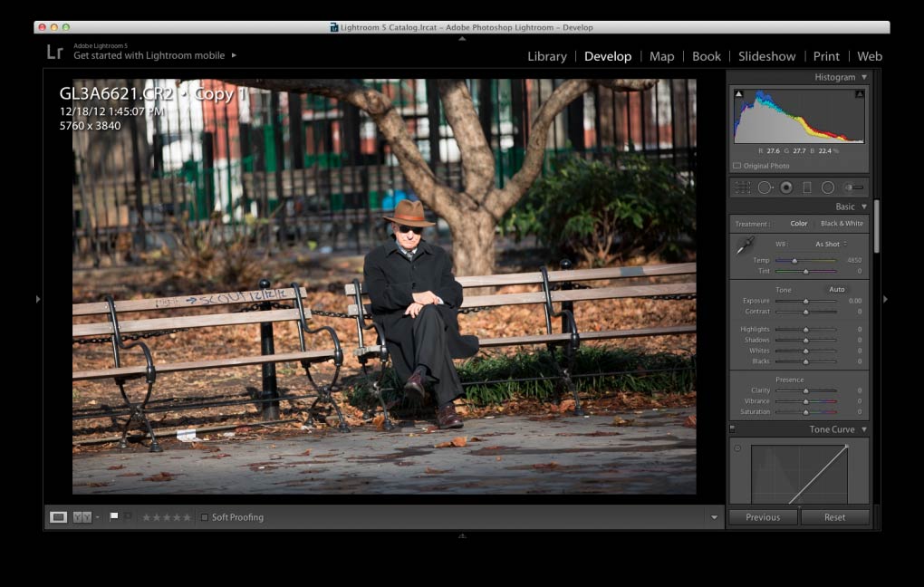Collapse the Basic panel
Screen dimensions: 924x587
tap(863, 206)
